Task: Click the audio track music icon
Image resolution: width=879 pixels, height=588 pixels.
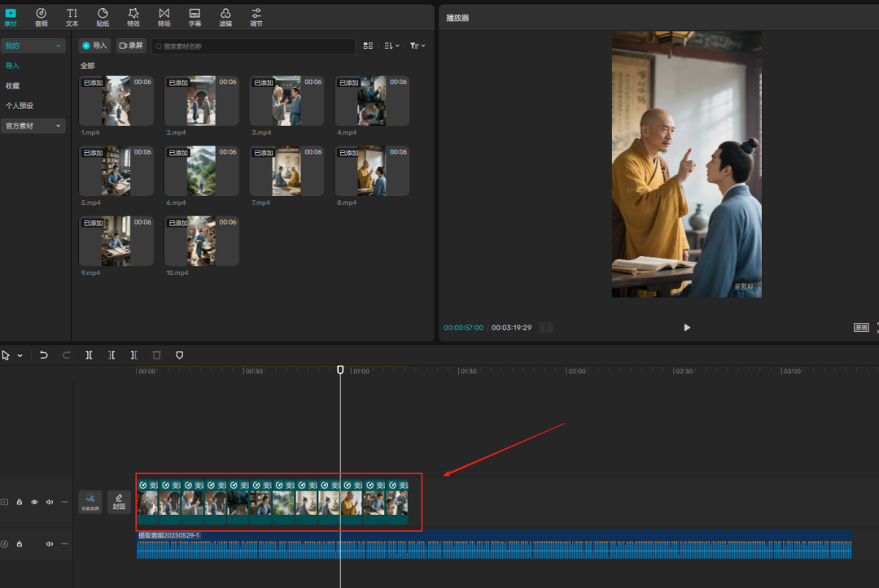Action: pos(5,544)
